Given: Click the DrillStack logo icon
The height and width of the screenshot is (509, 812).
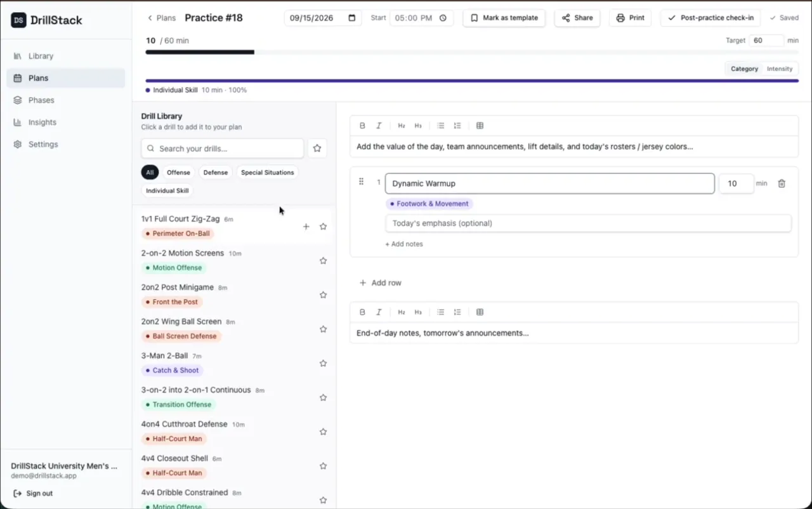Looking at the screenshot, I should 18,20.
